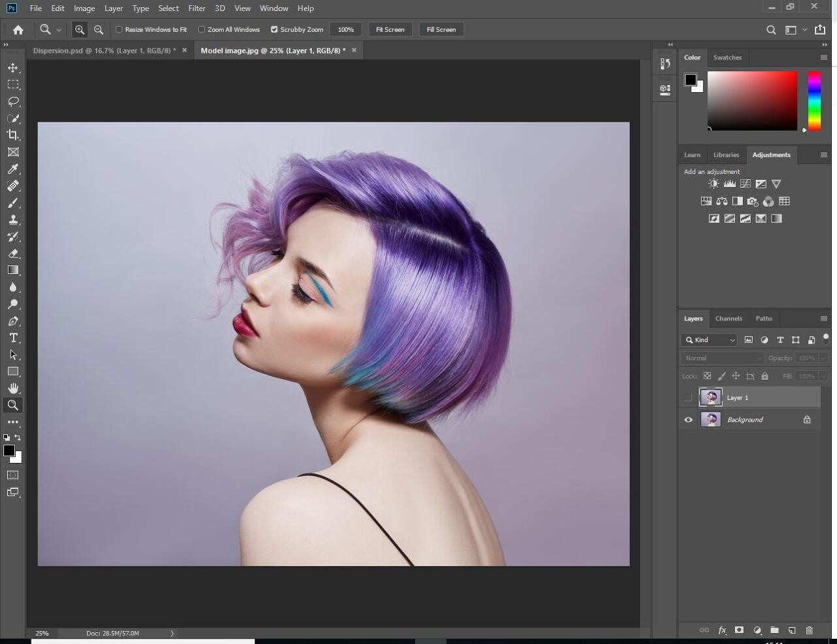The width and height of the screenshot is (837, 644).
Task: Open the Kind layer filter dropdown
Action: [709, 340]
